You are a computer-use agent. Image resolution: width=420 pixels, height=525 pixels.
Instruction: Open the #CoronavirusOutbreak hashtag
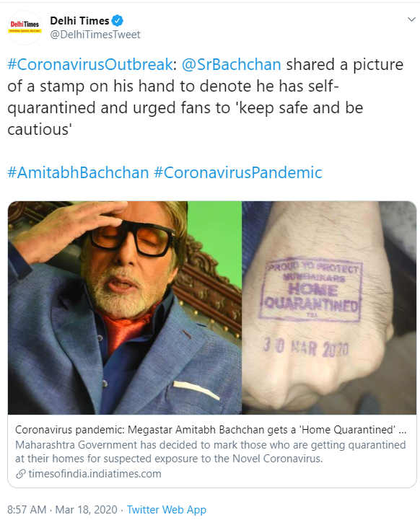(x=89, y=64)
